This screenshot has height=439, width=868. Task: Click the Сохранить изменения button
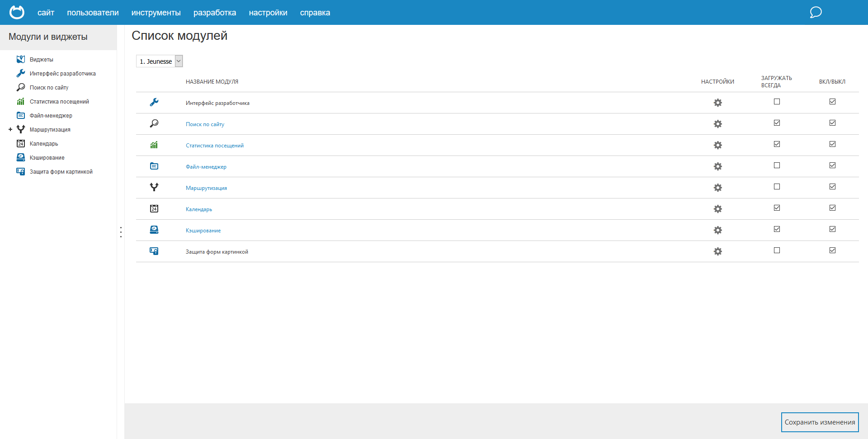tap(820, 422)
